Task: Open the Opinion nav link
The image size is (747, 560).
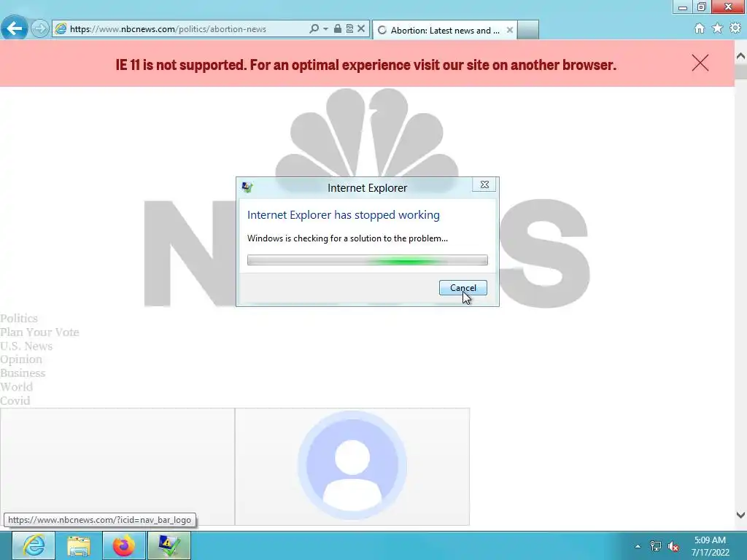Action: pos(21,359)
